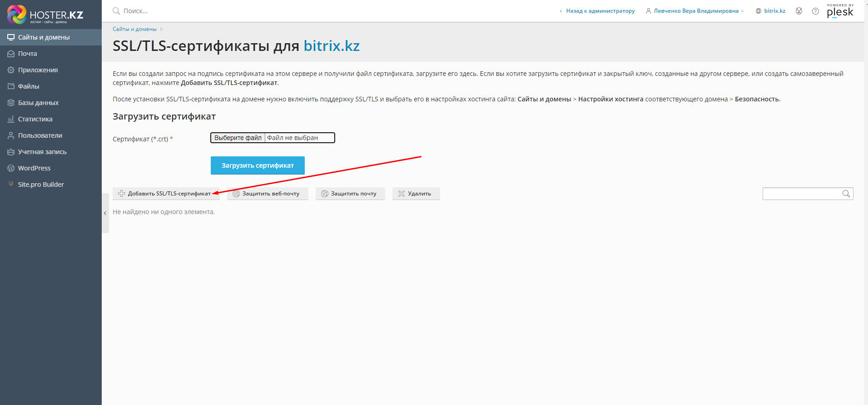Select Базы данных in sidebar
The image size is (868, 405).
51,103
